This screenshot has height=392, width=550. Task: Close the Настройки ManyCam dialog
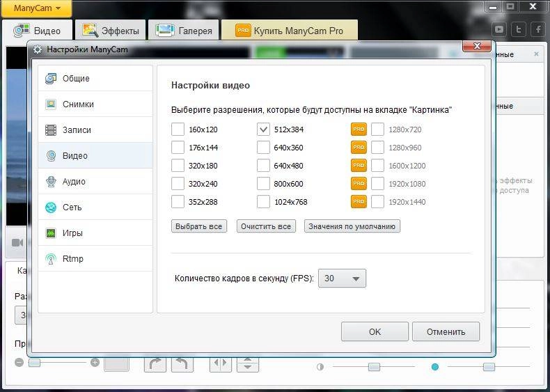(477, 46)
